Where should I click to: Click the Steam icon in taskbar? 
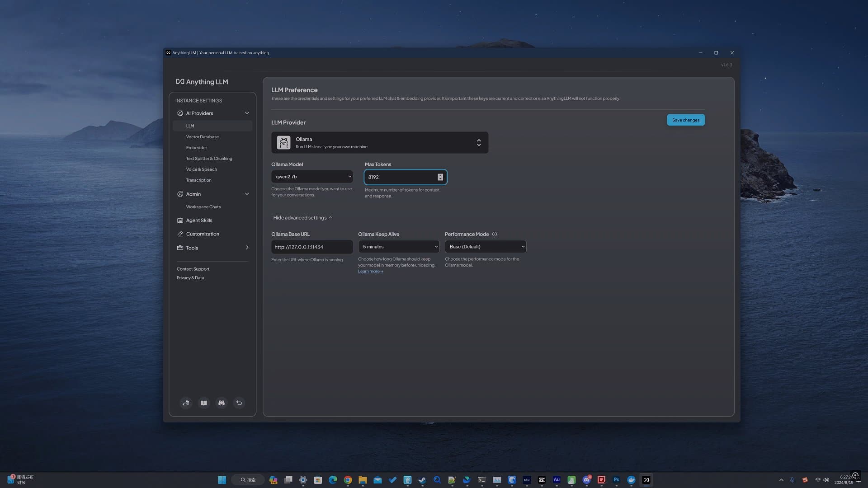point(422,480)
